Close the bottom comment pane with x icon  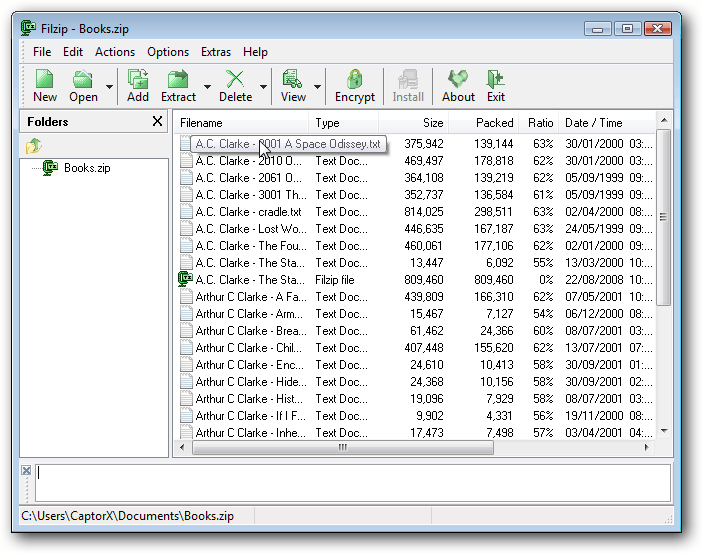26,470
